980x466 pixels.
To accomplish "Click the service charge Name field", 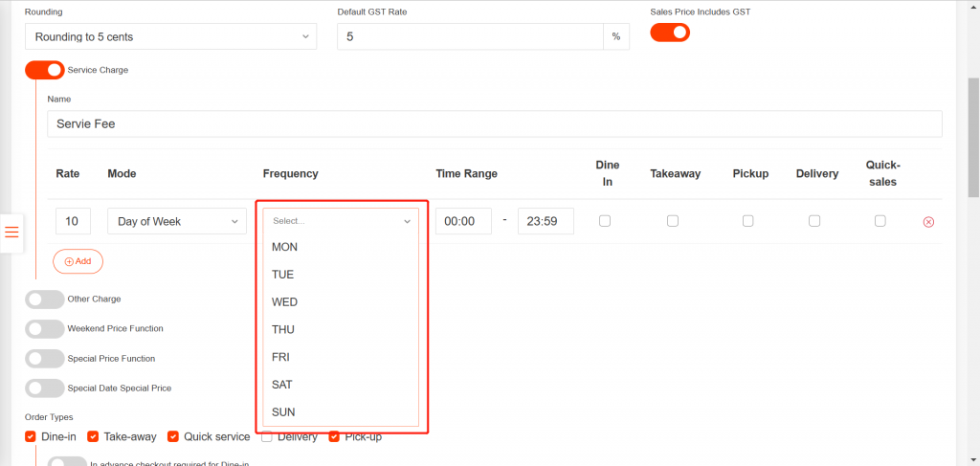I will [x=494, y=123].
